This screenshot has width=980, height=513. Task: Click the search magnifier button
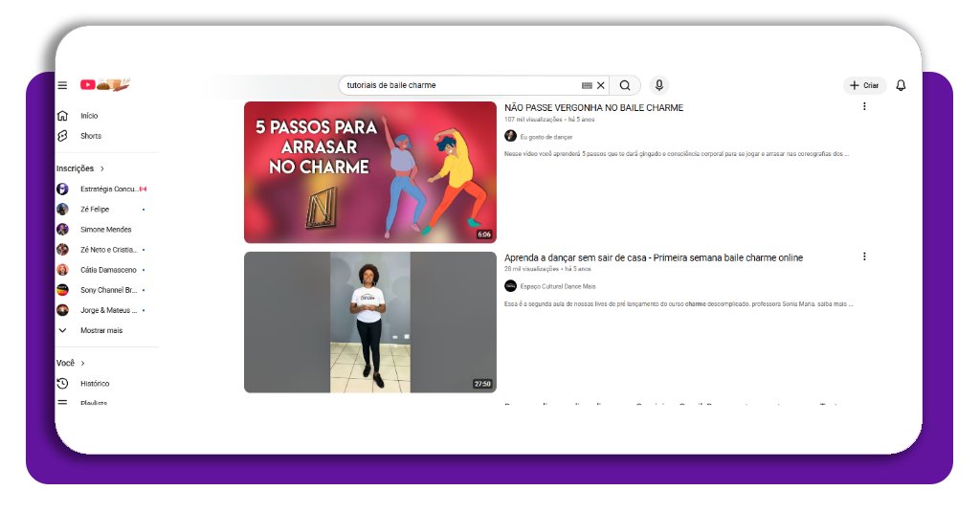(625, 85)
